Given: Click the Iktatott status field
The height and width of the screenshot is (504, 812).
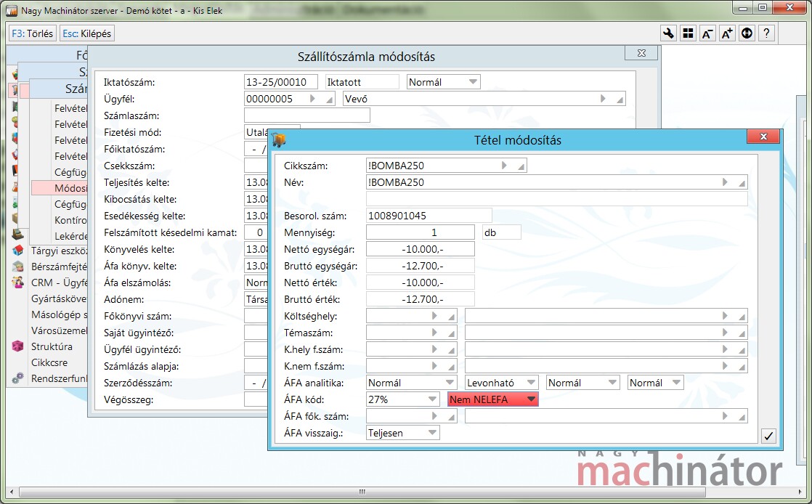Looking at the screenshot, I should pyautogui.click(x=362, y=82).
